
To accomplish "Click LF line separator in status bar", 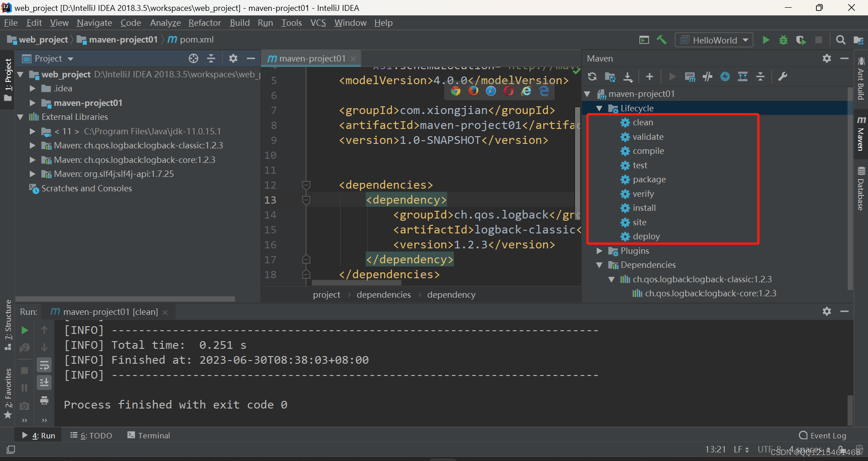I will (741, 449).
